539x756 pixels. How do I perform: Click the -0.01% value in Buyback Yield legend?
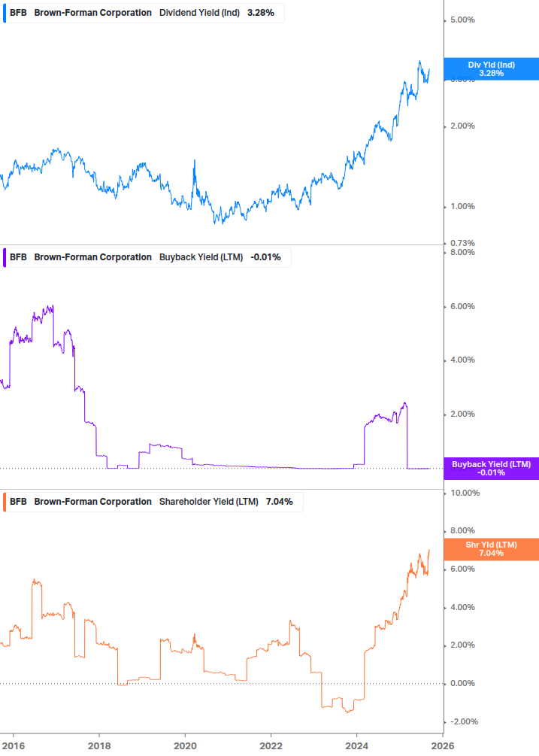265,257
